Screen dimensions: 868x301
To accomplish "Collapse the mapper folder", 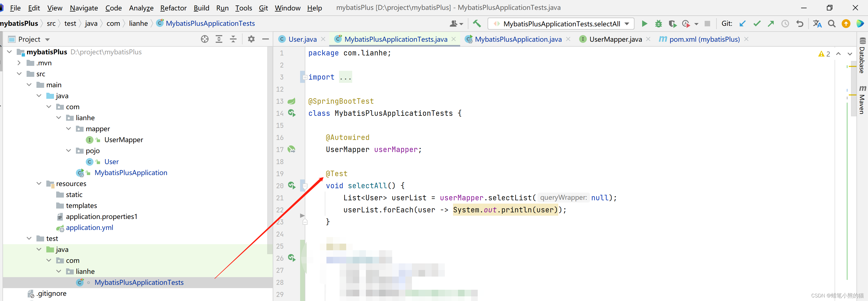I will (69, 129).
